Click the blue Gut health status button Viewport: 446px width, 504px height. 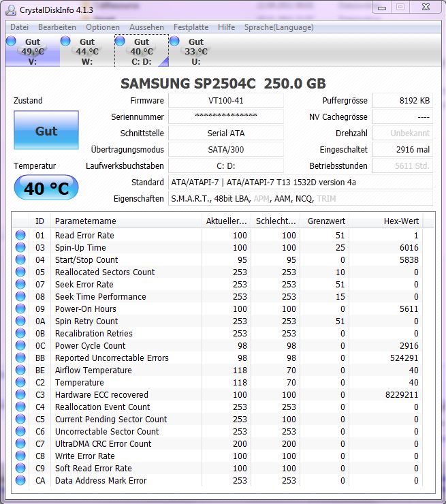(x=46, y=130)
